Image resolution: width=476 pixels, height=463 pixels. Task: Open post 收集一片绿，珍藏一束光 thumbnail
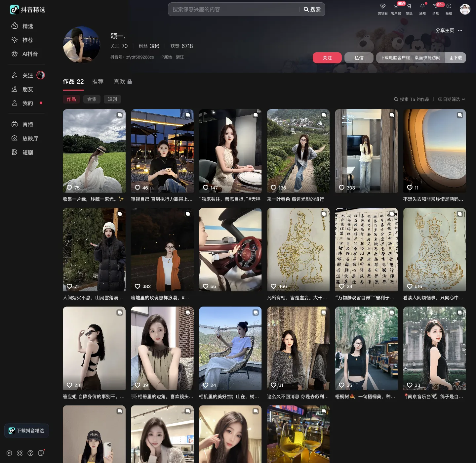tap(94, 151)
